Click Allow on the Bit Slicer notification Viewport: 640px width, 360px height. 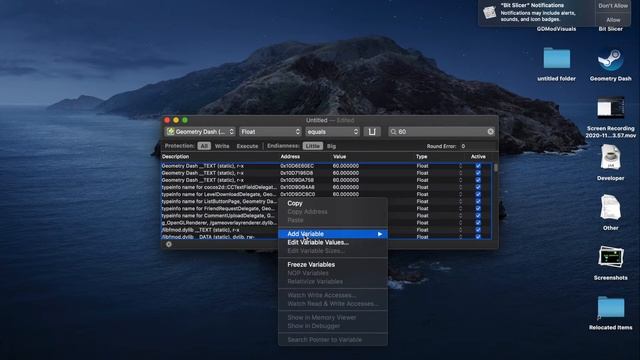coord(613,20)
